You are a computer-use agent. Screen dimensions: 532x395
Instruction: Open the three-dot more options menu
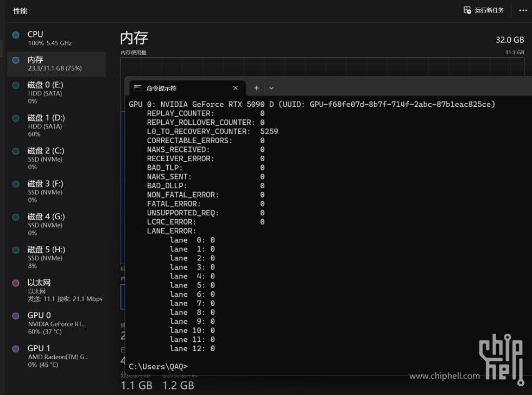click(x=523, y=10)
